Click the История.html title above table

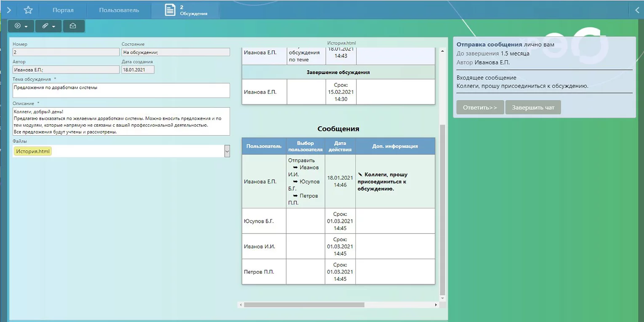click(342, 43)
